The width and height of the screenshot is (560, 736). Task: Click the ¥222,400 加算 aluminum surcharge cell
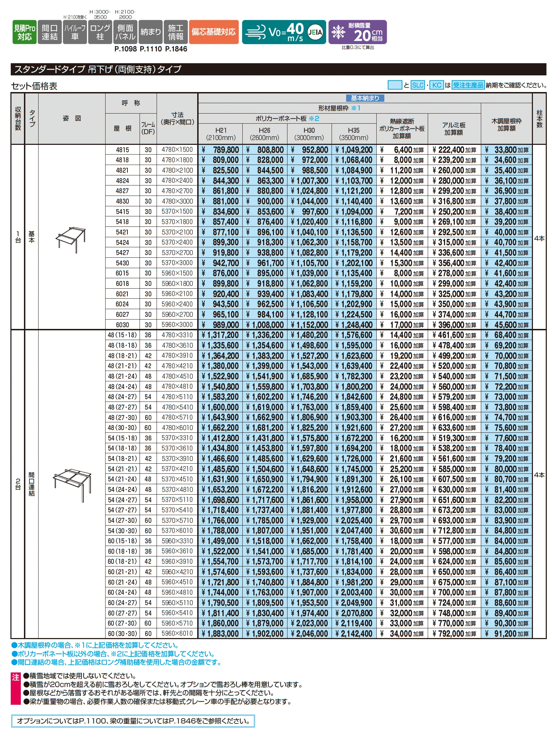(454, 150)
